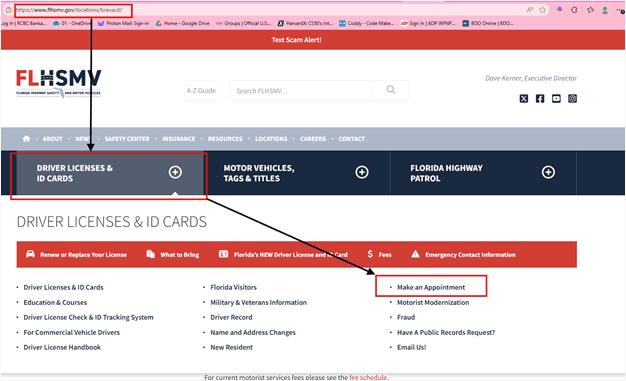Screen dimensions: 626x381
Task: Click the A-Z Guide button
Action: click(201, 91)
